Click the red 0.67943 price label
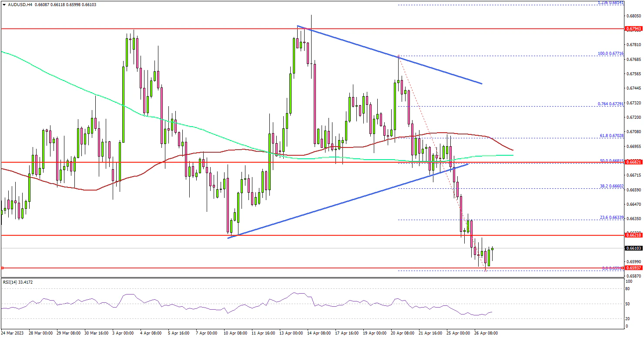This screenshot has height=338, width=644. 634,29
